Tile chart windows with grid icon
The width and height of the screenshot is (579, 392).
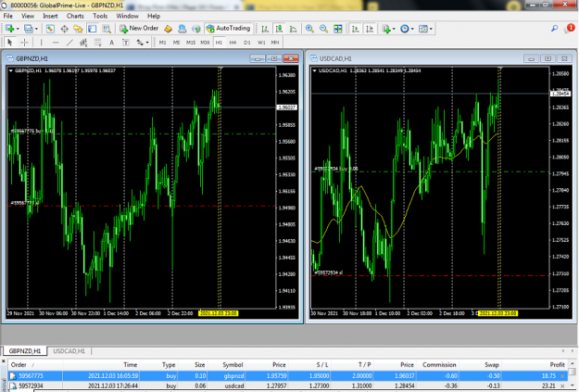(337, 29)
